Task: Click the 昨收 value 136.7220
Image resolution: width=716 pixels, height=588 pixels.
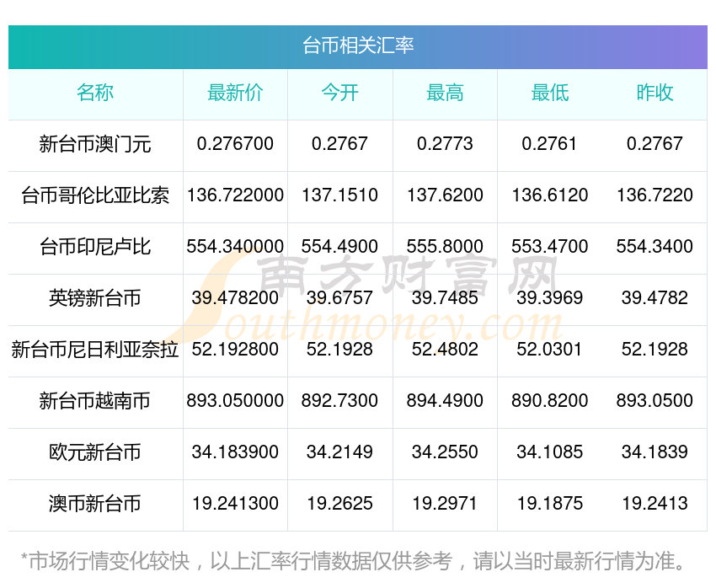Action: click(x=655, y=195)
